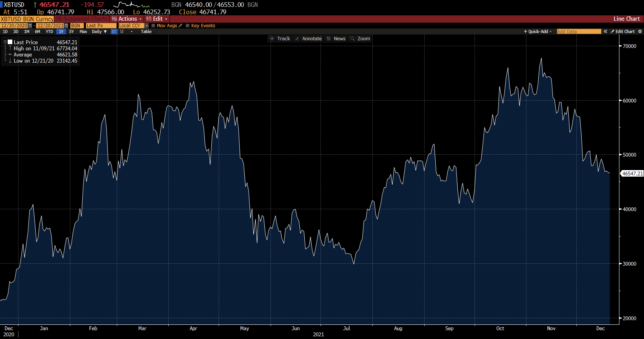The width and height of the screenshot is (644, 339).
Task: Enable the Key Events checkbox
Action: click(x=188, y=26)
